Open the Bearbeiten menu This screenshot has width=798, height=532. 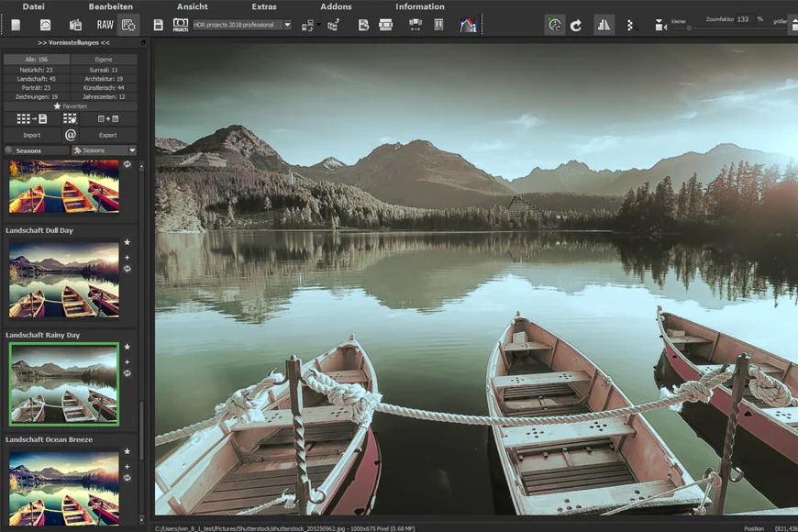[110, 6]
